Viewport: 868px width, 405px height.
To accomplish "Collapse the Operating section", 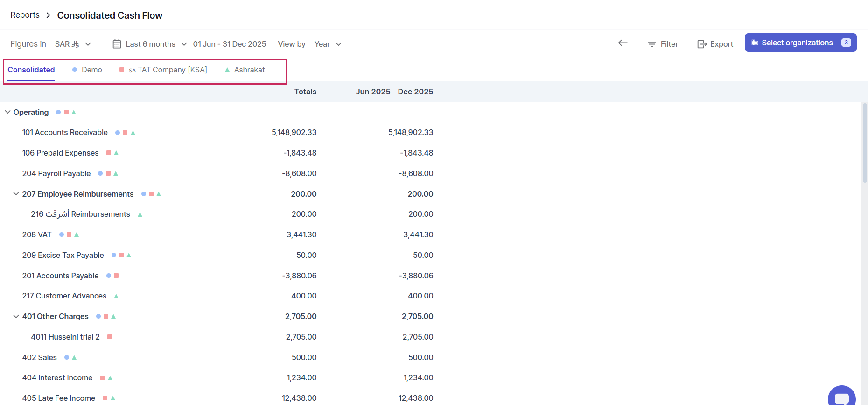I will pyautogui.click(x=7, y=112).
